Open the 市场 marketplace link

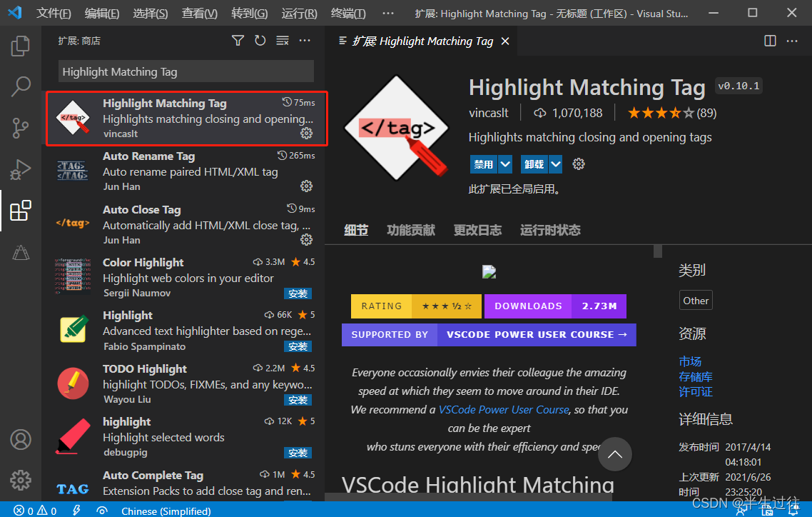coord(690,361)
